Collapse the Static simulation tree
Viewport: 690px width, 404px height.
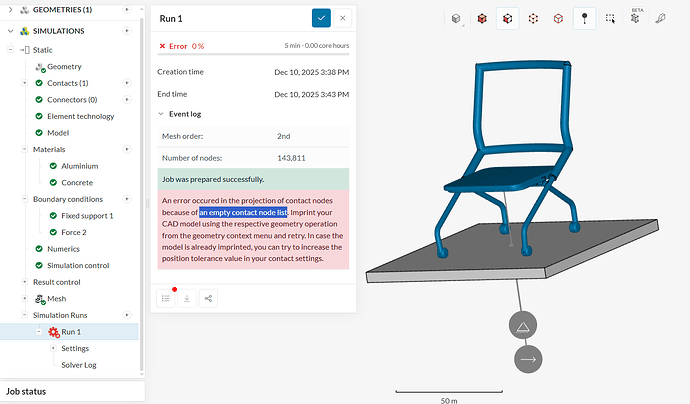click(10, 50)
